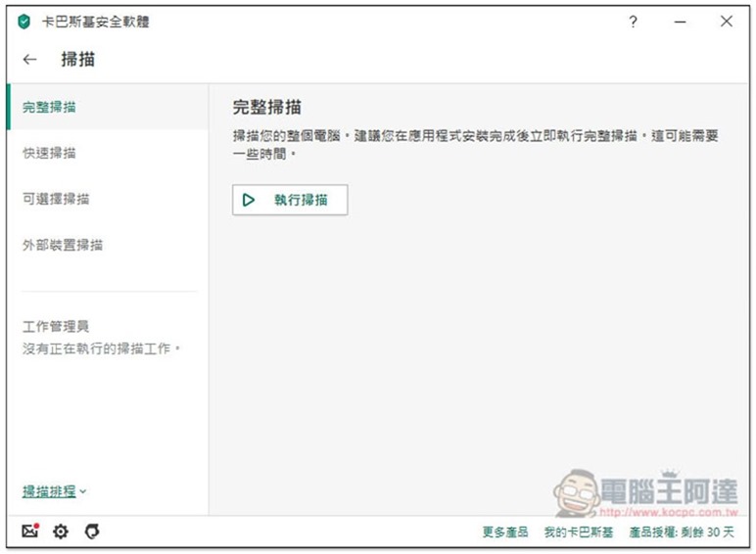Image resolution: width=756 pixels, height=554 pixels.
Task: Open the settings gear icon
Action: (x=61, y=531)
